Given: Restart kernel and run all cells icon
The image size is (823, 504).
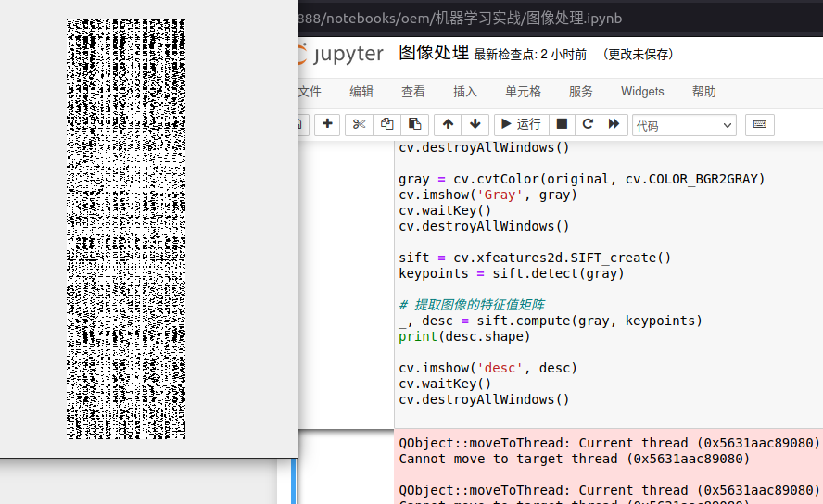Looking at the screenshot, I should [614, 124].
